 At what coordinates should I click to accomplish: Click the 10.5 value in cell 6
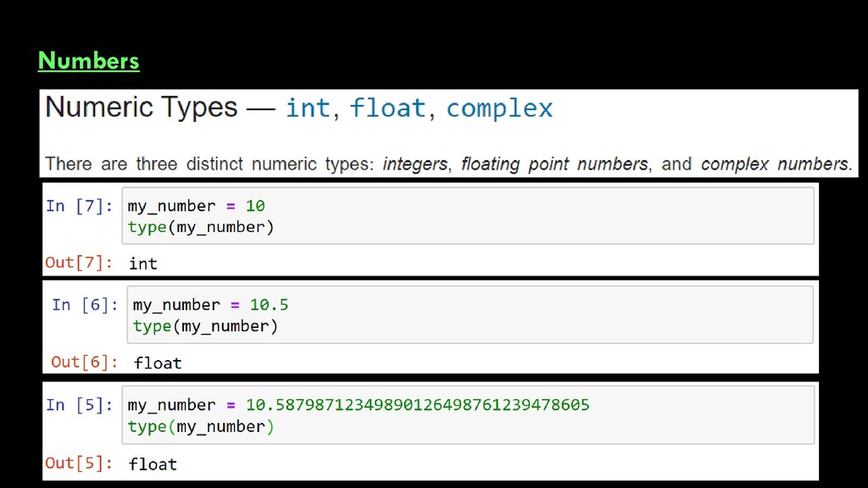[269, 305]
